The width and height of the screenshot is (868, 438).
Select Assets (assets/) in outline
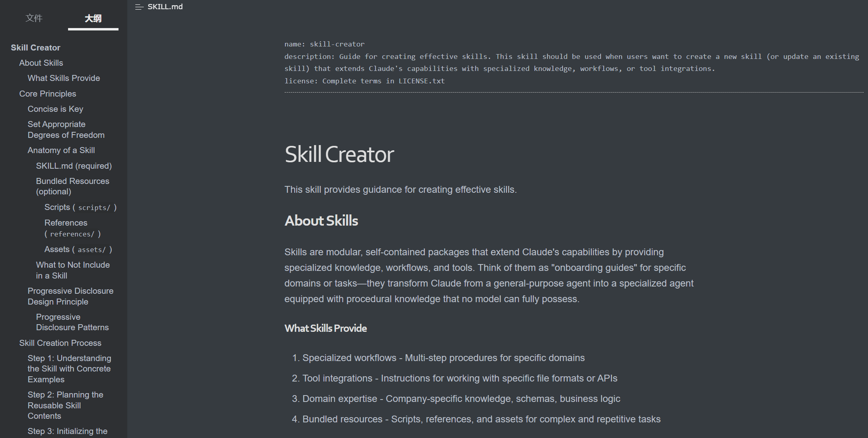click(x=78, y=249)
